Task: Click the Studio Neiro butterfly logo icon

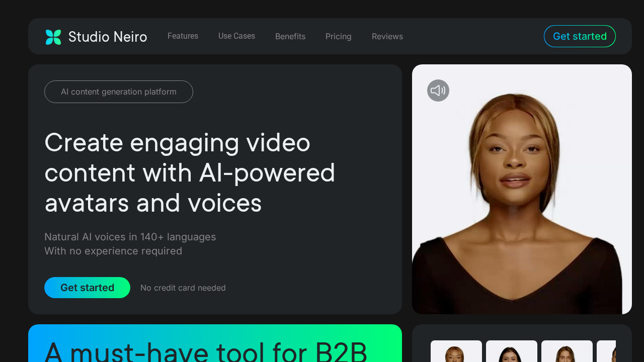Action: (53, 37)
